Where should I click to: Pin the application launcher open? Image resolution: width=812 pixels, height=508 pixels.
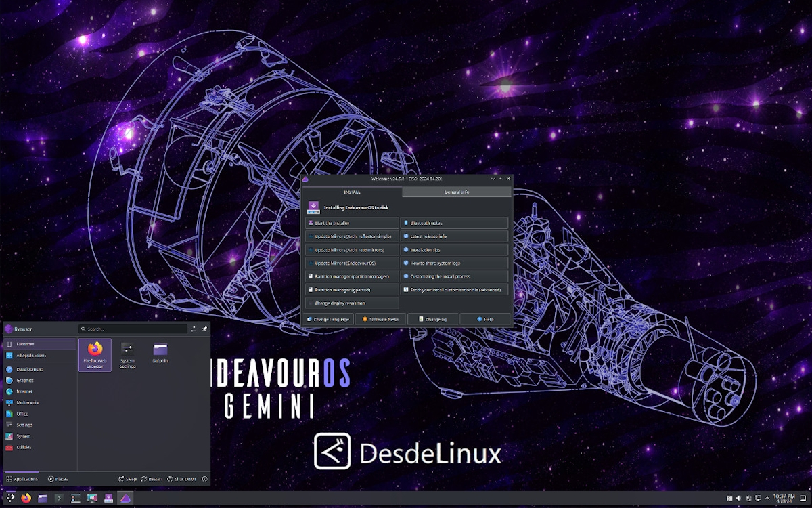click(204, 329)
